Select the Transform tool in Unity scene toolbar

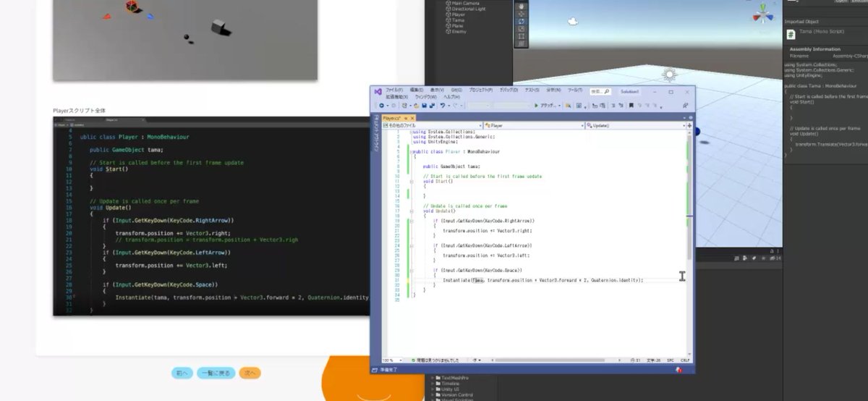pos(522,43)
